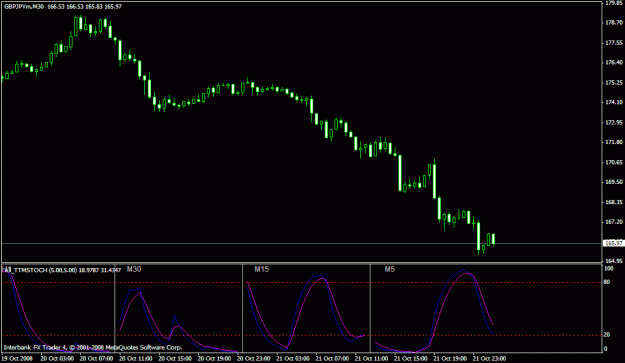The width and height of the screenshot is (625, 363).
Task: Click the 175.25 price axis label
Action: click(x=614, y=83)
